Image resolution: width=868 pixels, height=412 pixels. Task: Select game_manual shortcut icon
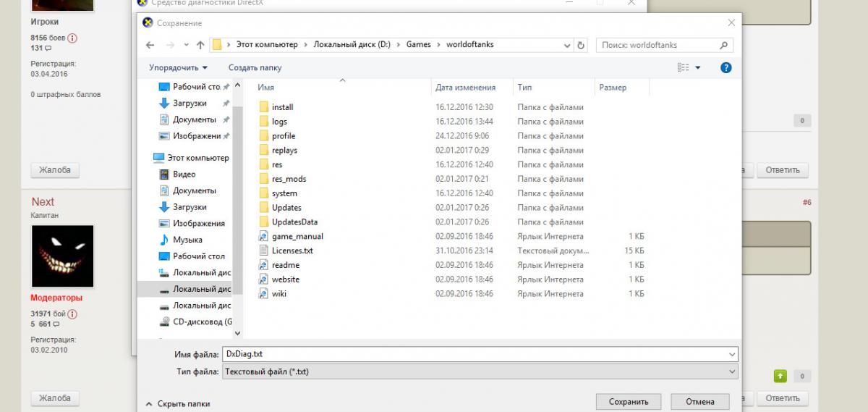263,236
